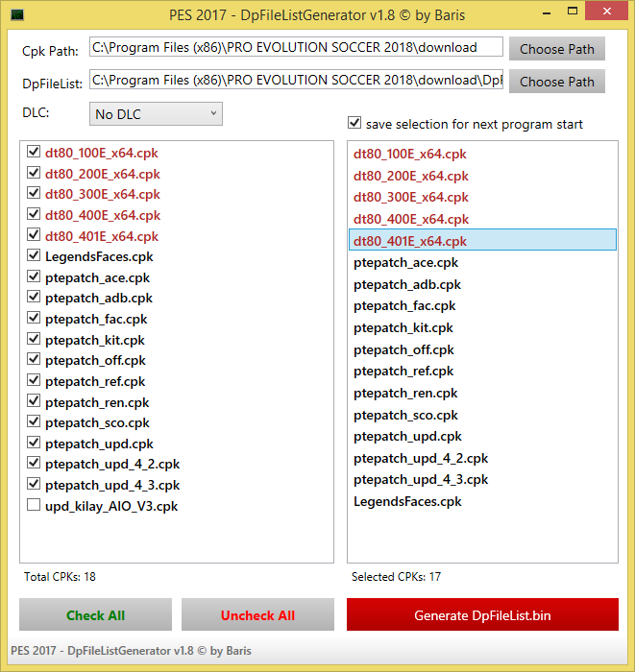The height and width of the screenshot is (672, 635).
Task: Uncheck ptepatch_ace.cpk checkbox
Action: (x=34, y=276)
